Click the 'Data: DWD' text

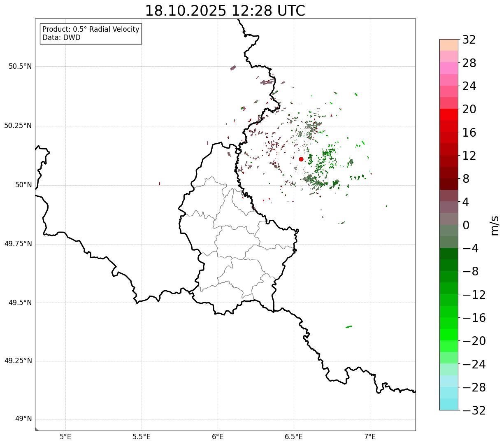click(x=62, y=38)
